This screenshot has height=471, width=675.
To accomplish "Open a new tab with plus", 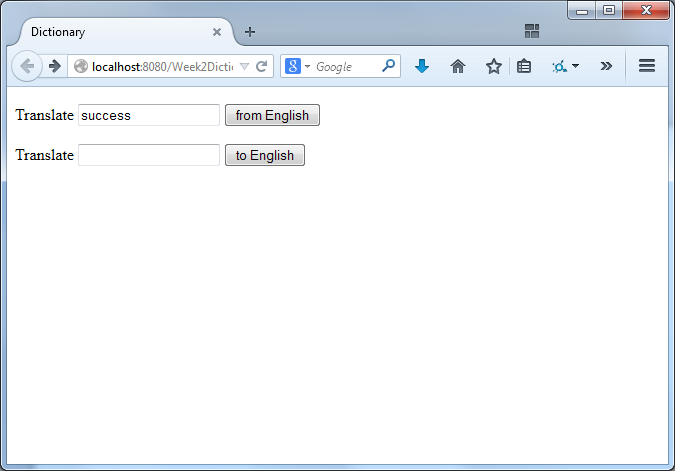I will point(250,31).
